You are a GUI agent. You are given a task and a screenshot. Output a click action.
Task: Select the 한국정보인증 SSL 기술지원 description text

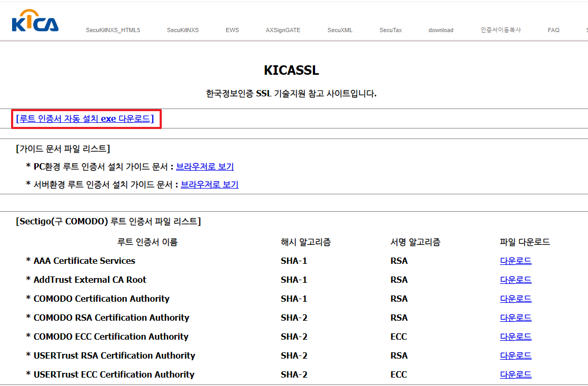click(291, 94)
